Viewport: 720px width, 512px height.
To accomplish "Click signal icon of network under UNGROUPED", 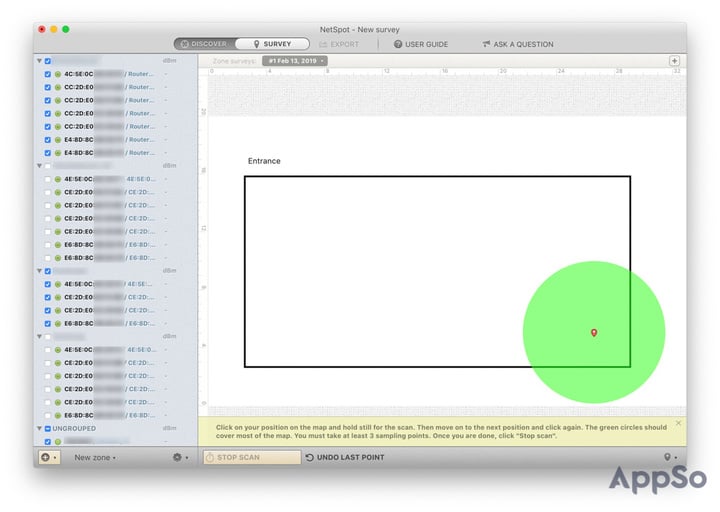I will click(x=58, y=442).
